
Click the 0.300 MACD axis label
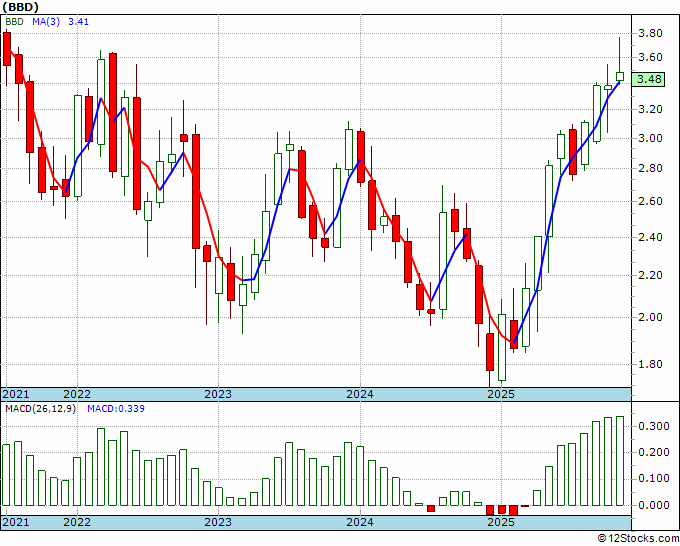tap(654, 426)
